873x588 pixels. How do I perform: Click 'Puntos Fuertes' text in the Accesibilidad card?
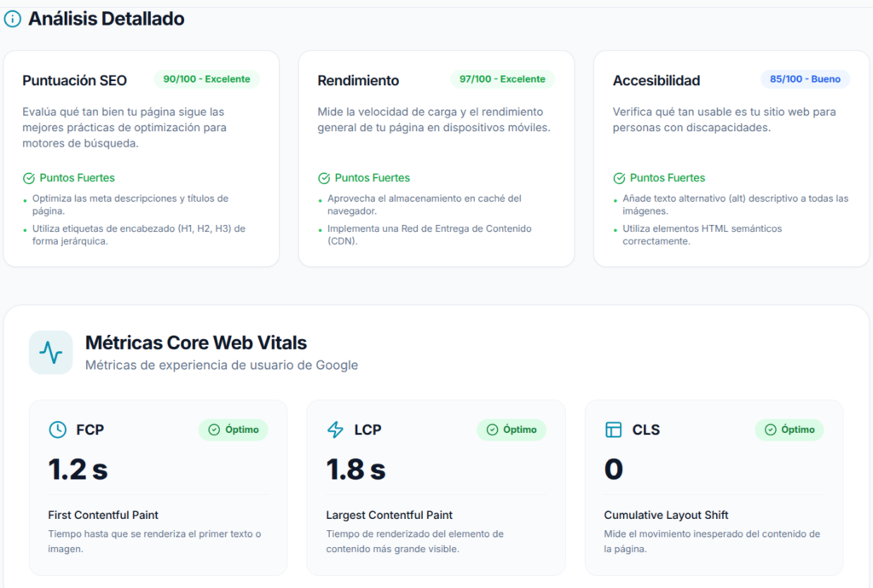pos(667,178)
